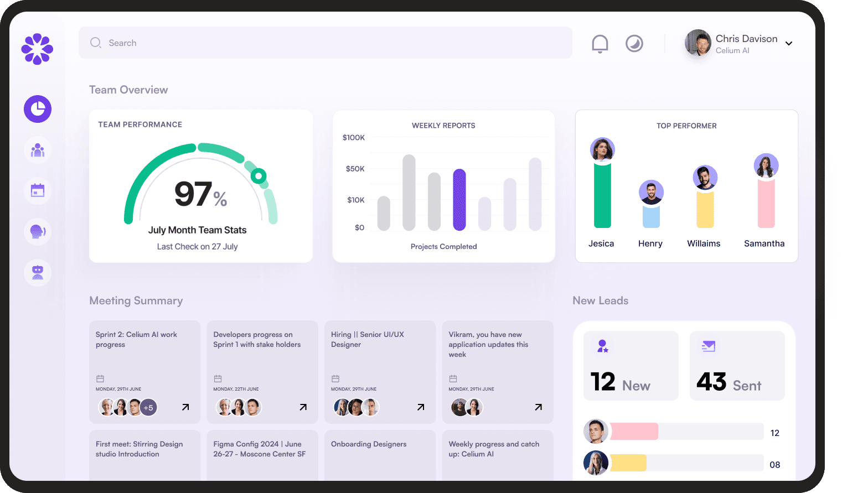Click calendar icon in Developers progress card
The image size is (868, 493).
pyautogui.click(x=218, y=378)
